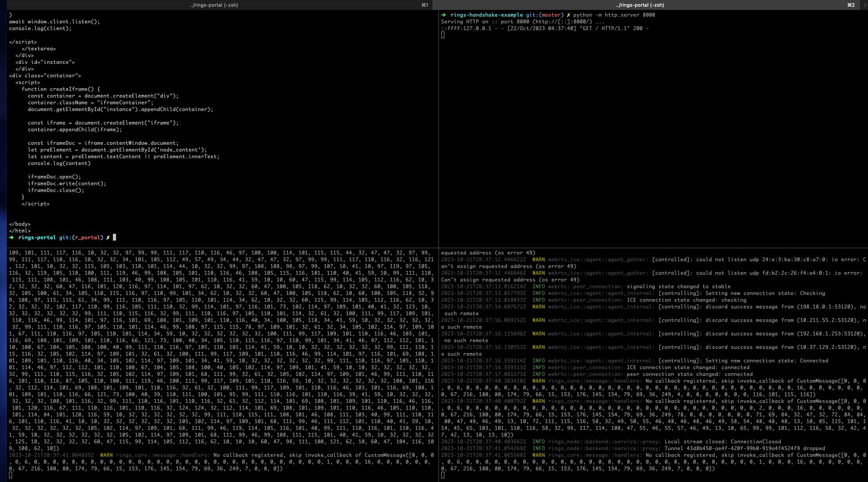Viewport: 868px width, 482px height.
Task: Click 'peer connection state changed: connected' message
Action: [689, 374]
